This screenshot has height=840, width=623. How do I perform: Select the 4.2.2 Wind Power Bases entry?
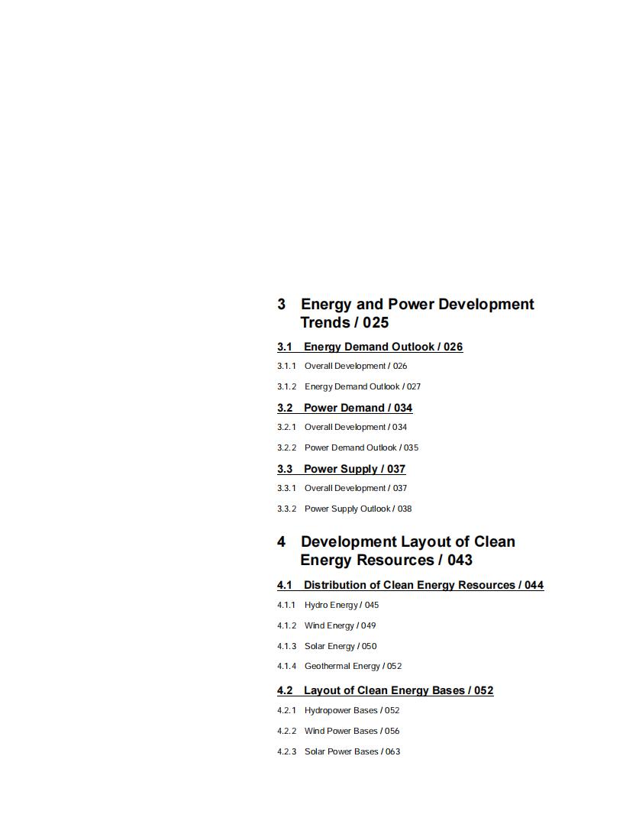338,731
